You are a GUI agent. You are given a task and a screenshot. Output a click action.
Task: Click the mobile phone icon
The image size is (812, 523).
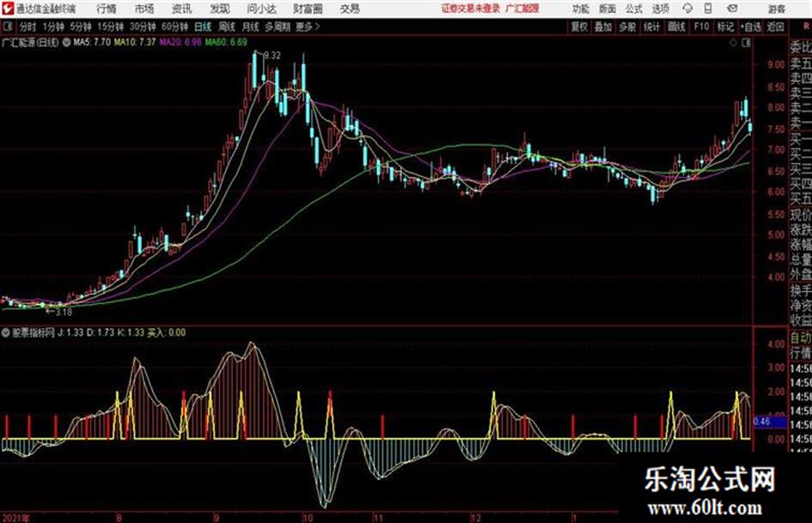click(x=708, y=9)
